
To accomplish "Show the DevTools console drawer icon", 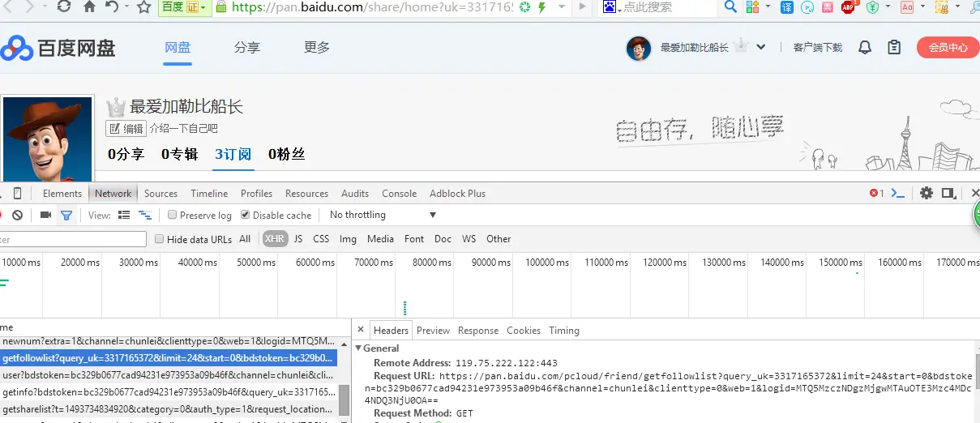I will [897, 193].
